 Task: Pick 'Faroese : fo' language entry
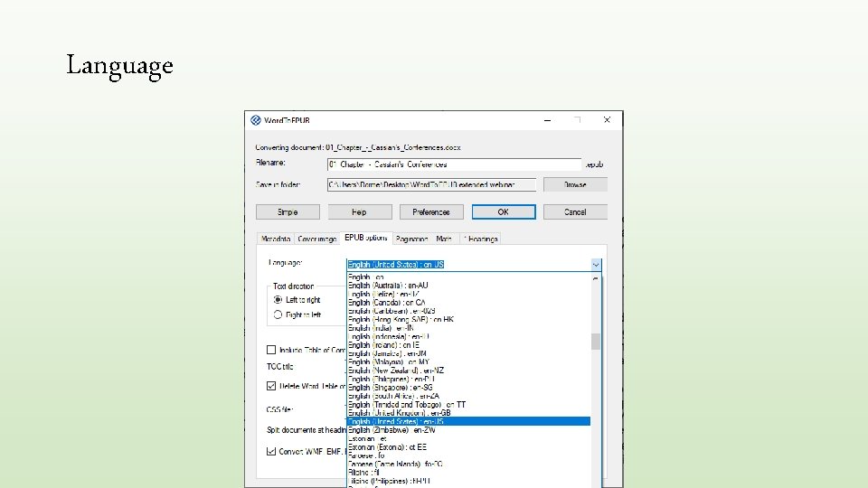(x=468, y=455)
